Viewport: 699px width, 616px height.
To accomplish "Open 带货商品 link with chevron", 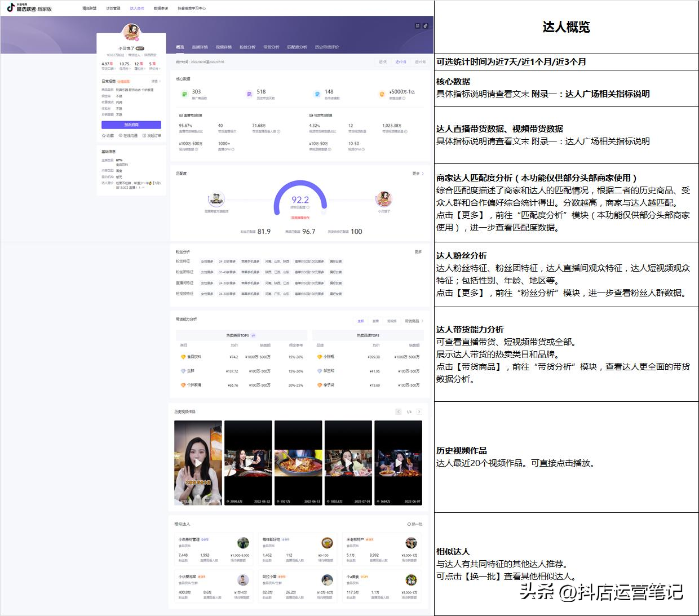I will point(413,321).
